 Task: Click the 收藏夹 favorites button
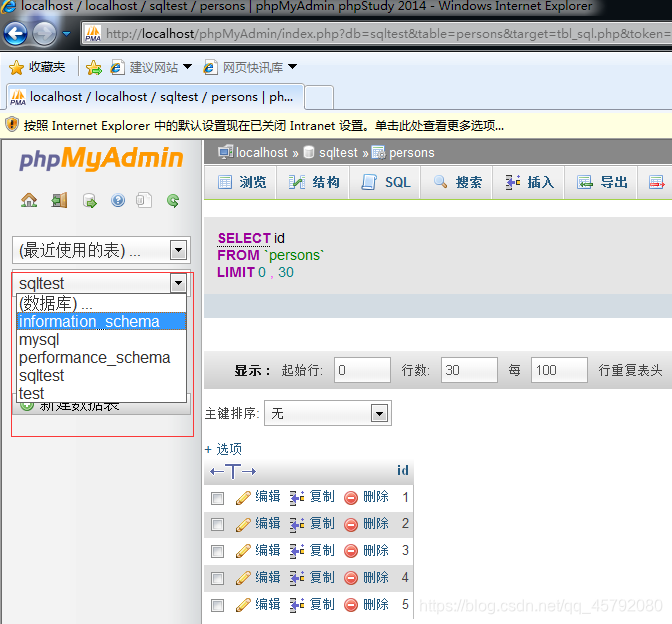37,67
